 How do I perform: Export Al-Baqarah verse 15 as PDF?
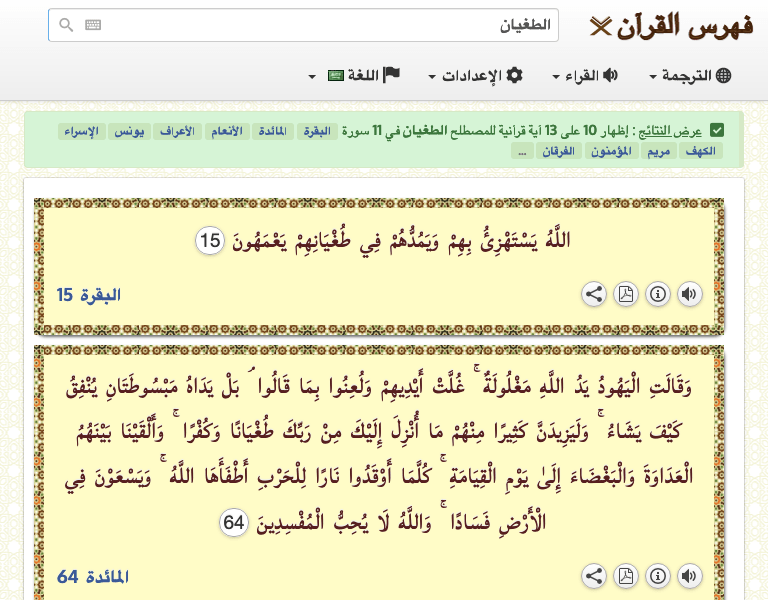pos(626,294)
